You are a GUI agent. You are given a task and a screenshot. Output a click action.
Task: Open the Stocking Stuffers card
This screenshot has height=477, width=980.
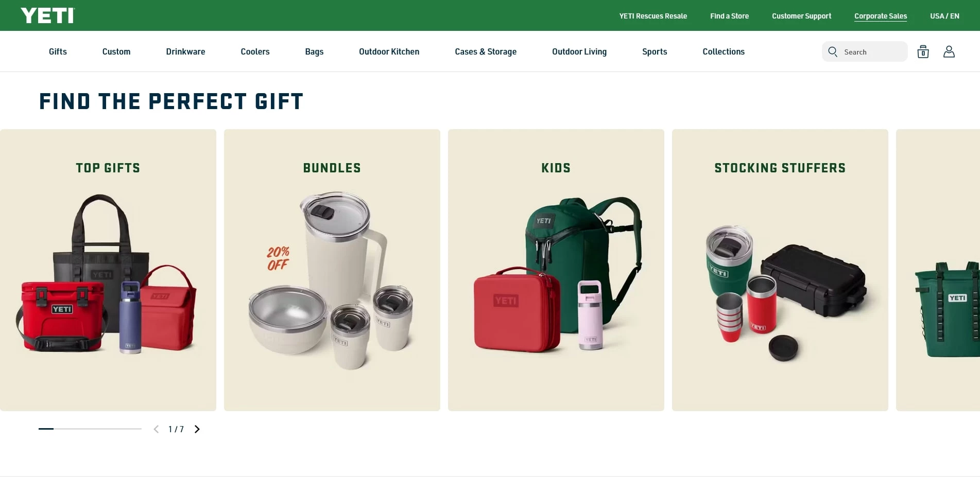pos(780,270)
